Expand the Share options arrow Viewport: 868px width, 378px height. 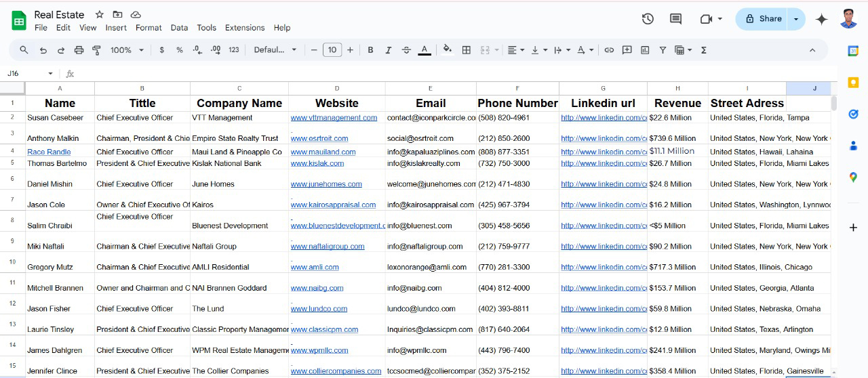[x=796, y=19]
